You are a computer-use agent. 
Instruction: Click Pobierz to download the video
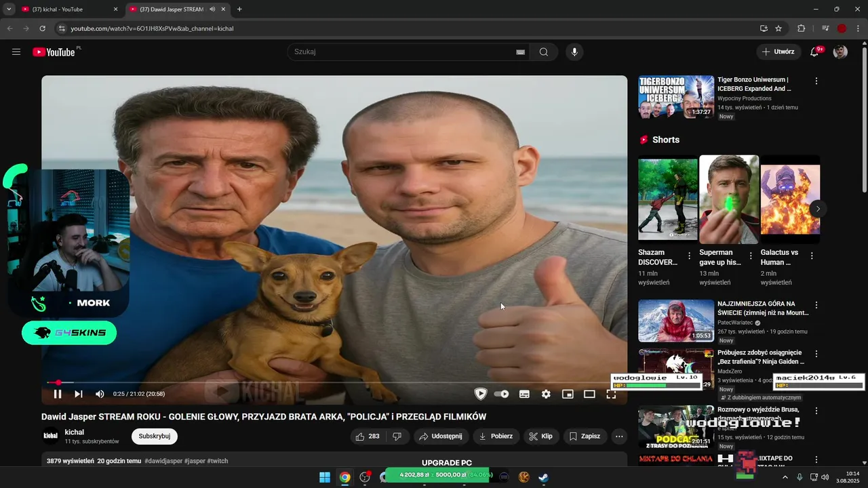[496, 436]
